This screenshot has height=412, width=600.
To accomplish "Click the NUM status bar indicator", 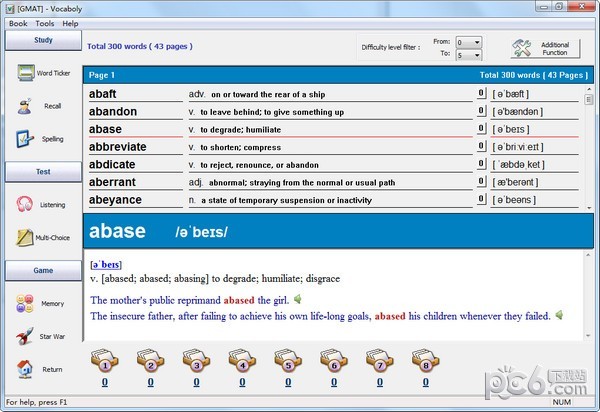I will 561,402.
